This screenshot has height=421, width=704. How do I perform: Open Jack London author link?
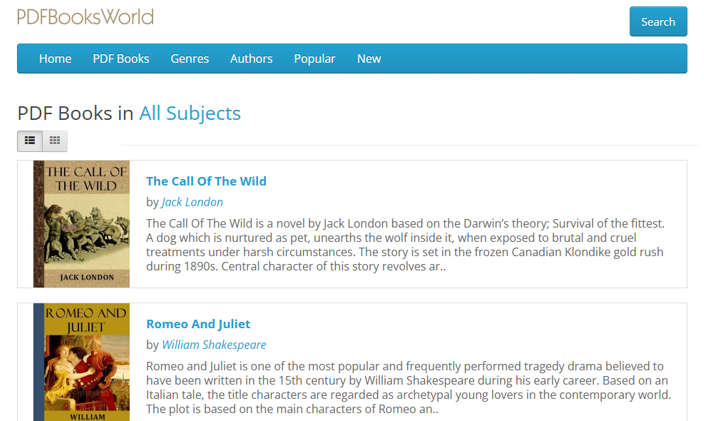coord(192,202)
